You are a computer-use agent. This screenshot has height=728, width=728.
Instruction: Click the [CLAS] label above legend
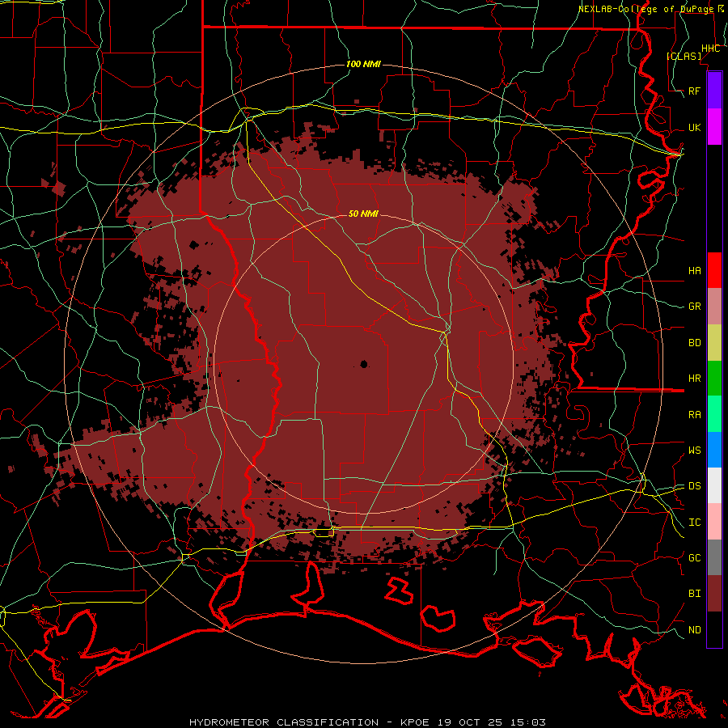(684, 56)
